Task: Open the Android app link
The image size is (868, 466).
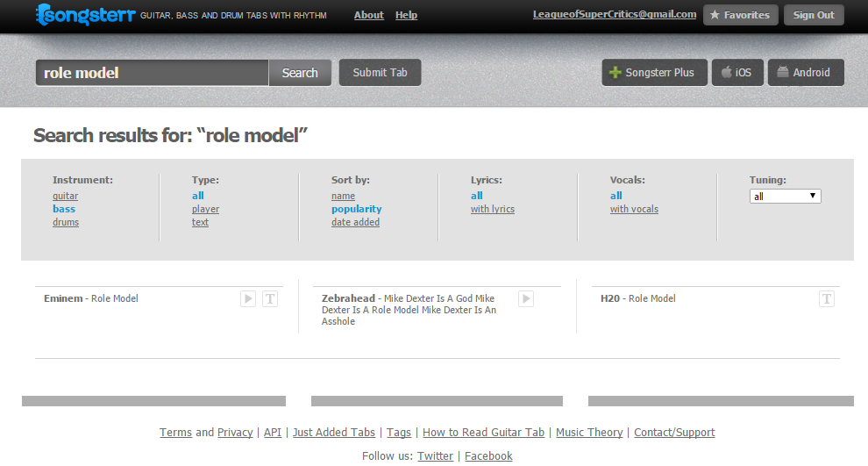Action: 806,73
